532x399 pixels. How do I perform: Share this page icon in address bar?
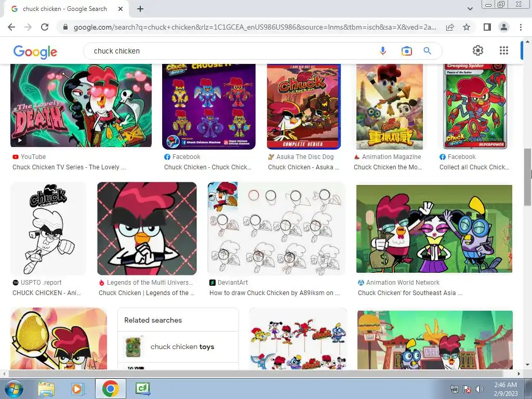click(x=450, y=27)
